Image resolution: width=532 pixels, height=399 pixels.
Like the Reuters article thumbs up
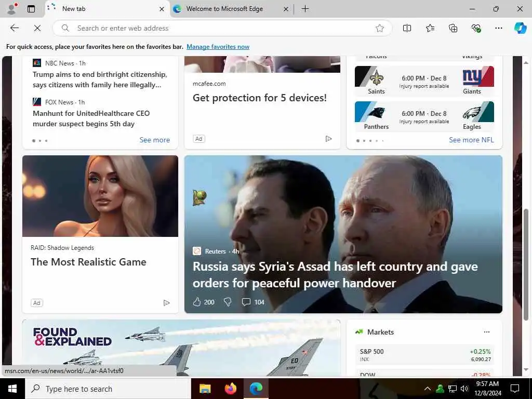point(197,302)
